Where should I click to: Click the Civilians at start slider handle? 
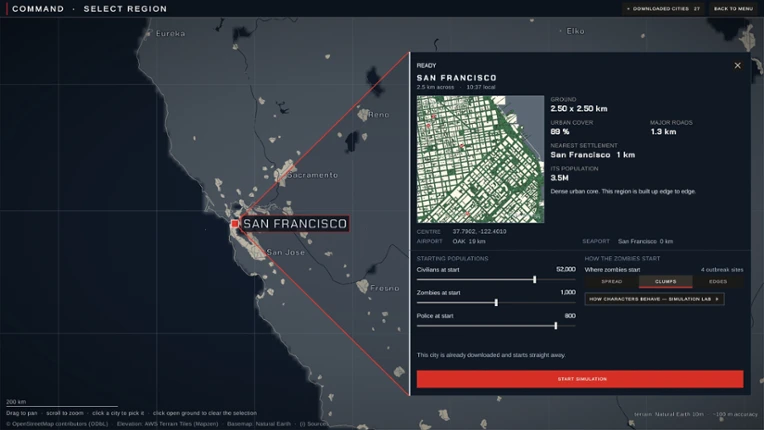click(x=535, y=280)
